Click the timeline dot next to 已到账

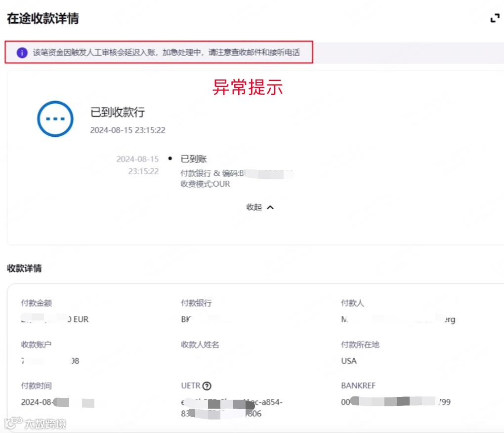pos(170,159)
